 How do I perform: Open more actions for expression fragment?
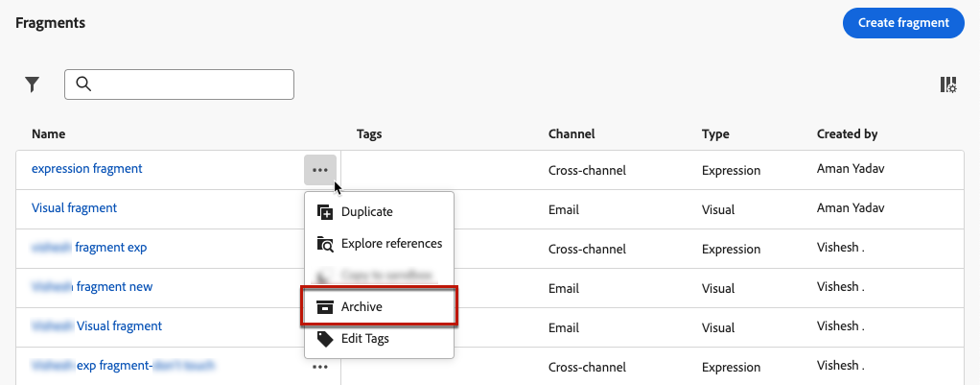click(x=320, y=170)
